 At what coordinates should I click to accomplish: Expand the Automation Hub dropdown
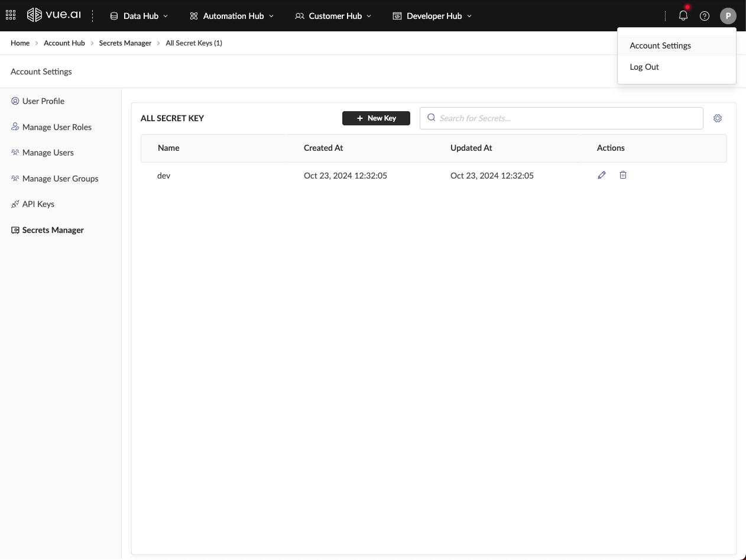232,16
